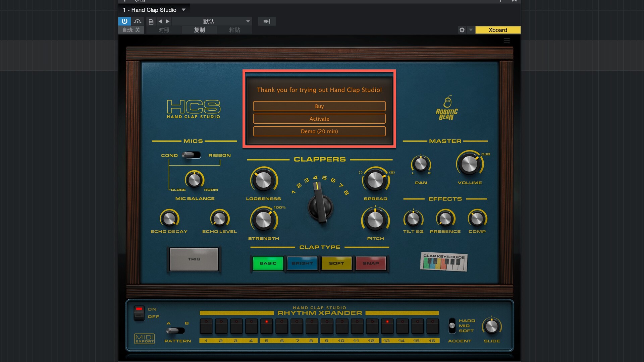
Task: Open the instrument selector dropdown arrow
Action: pyautogui.click(x=183, y=10)
